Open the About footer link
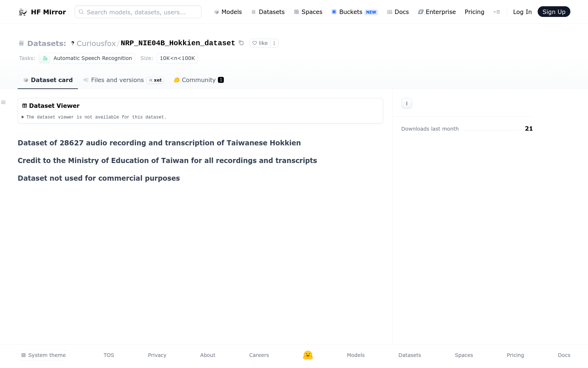 tap(208, 355)
